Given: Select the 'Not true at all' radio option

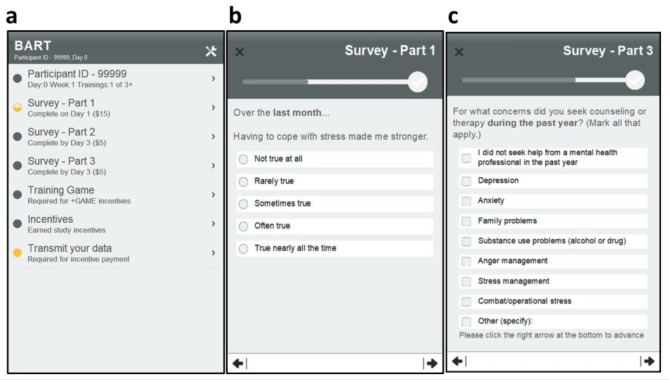Looking at the screenshot, I should point(243,159).
